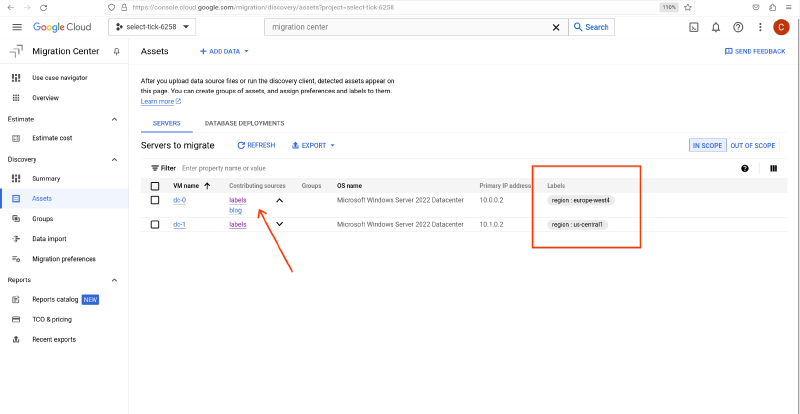Select the dc-1 row checkbox

[155, 225]
